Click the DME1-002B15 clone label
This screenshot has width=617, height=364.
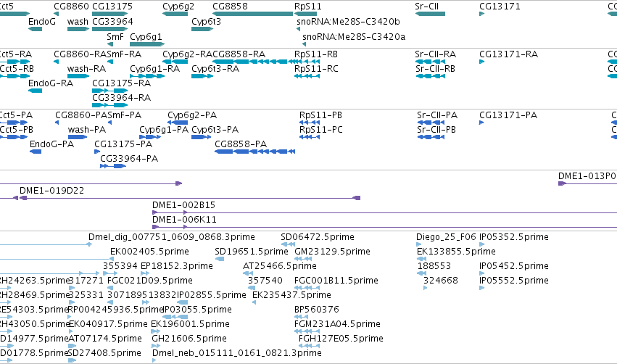click(183, 205)
